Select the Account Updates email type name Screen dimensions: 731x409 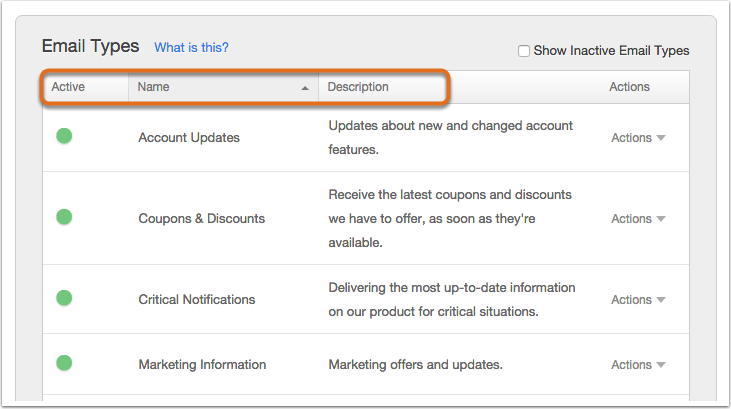tap(189, 138)
